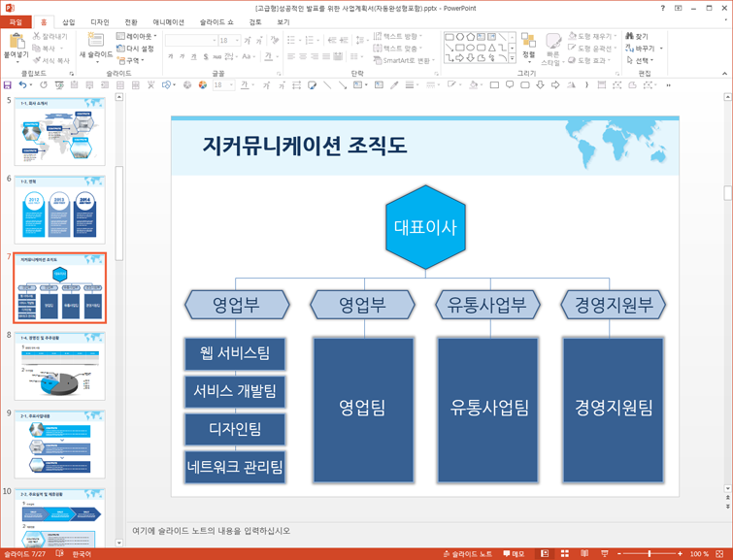Toggle center alignment in paragraph group
The height and width of the screenshot is (560, 733).
pos(303,56)
